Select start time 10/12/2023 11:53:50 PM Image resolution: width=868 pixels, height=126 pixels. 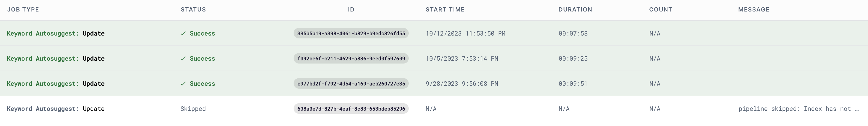click(465, 33)
